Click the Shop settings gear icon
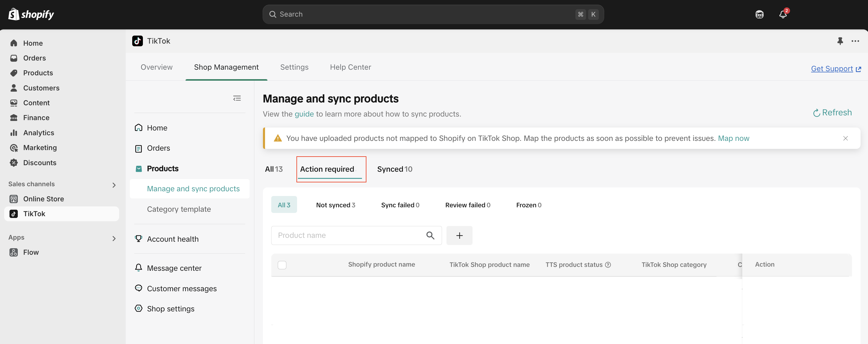The height and width of the screenshot is (344, 868). 138,308
